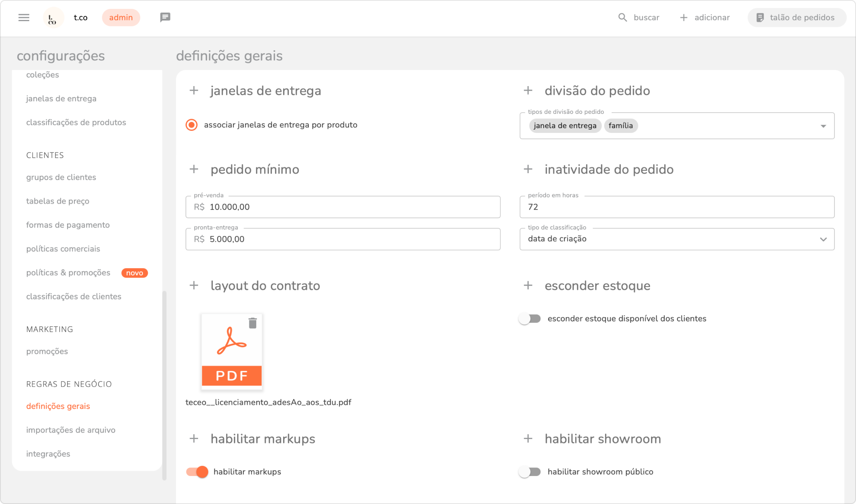Click plus icon beside janelas de entrega heading
The height and width of the screenshot is (504, 856).
point(194,91)
